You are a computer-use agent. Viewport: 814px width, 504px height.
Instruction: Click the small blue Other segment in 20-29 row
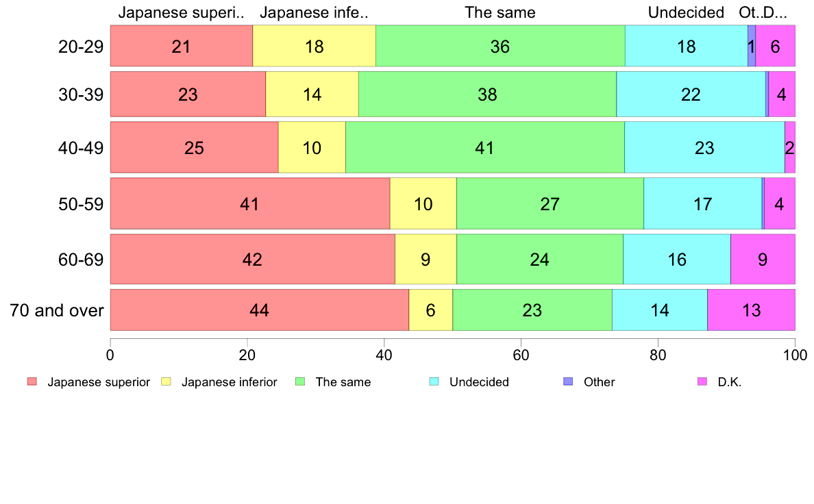tap(752, 46)
